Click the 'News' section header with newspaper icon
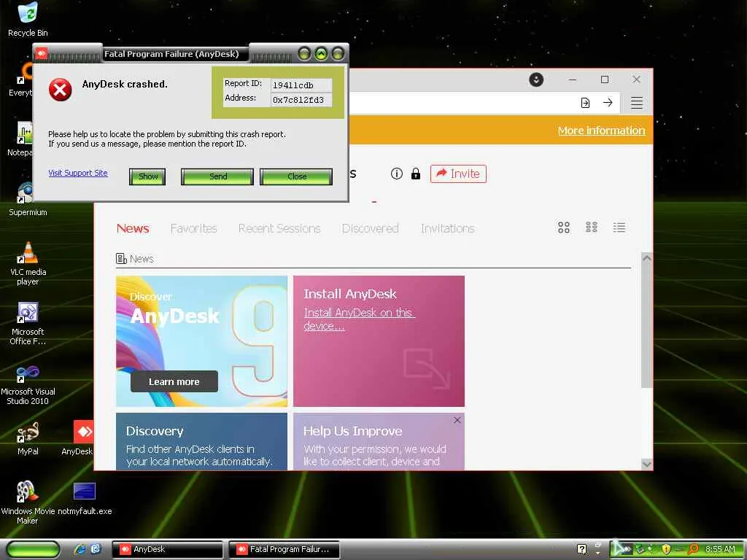Image resolution: width=747 pixels, height=560 pixels. coord(135,259)
